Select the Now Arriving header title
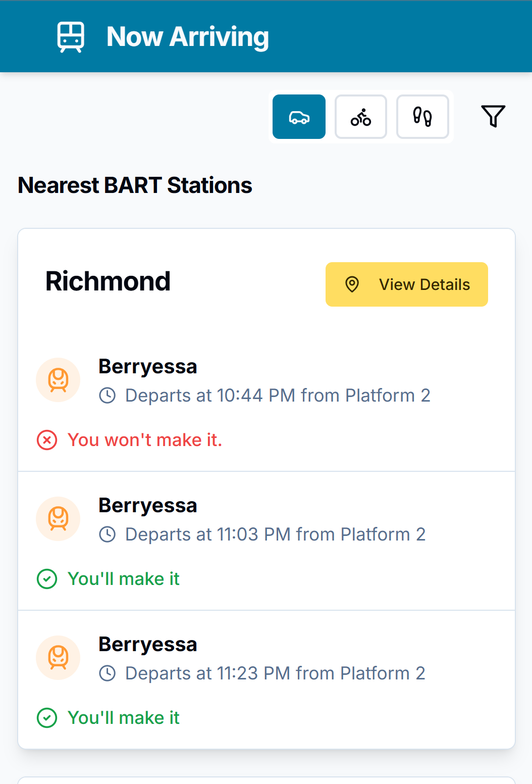 187,36
